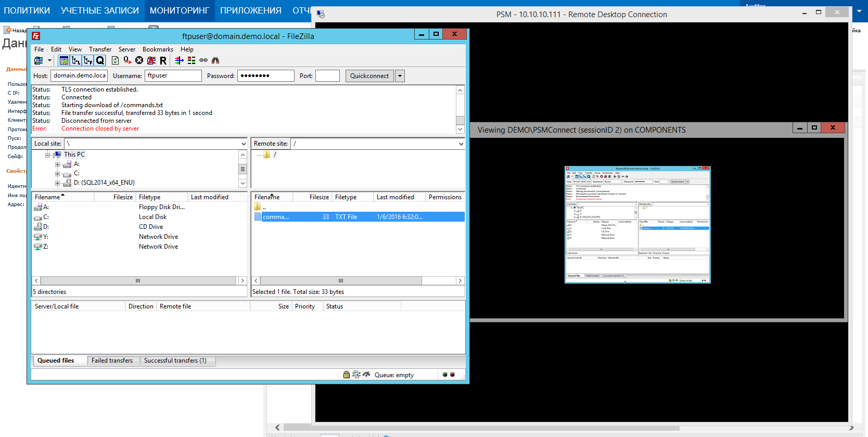The height and width of the screenshot is (437, 868).
Task: Sort remote list by Filetype column
Action: [x=353, y=197]
